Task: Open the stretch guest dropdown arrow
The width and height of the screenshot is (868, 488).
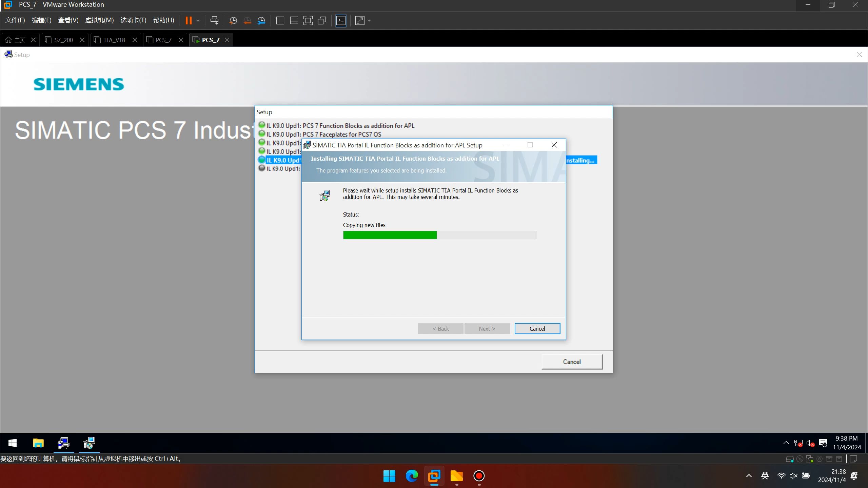Action: click(x=370, y=21)
